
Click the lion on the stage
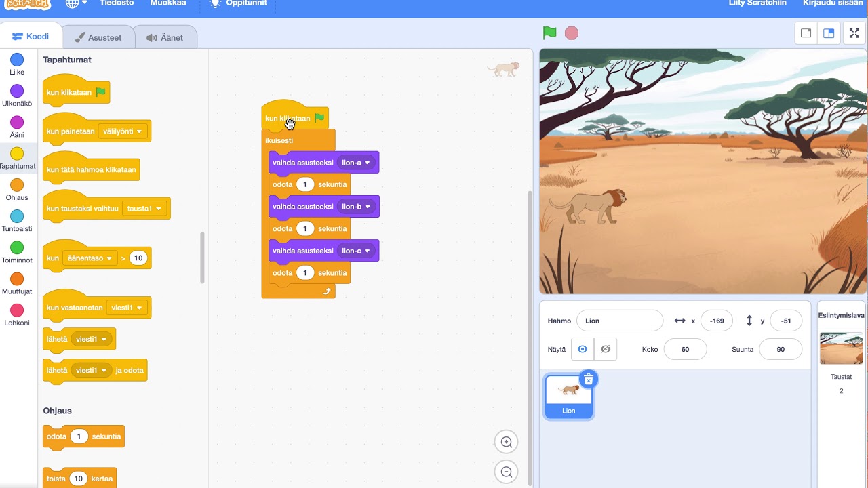[587, 206]
